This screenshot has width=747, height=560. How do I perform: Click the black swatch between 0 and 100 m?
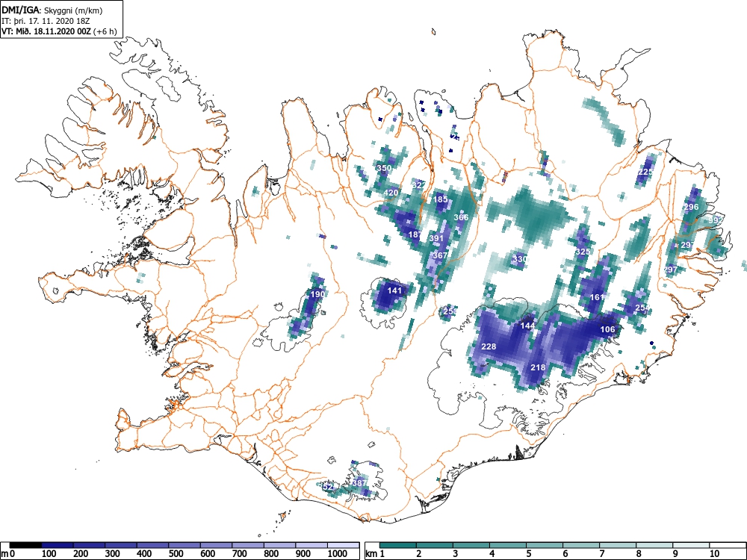pyautogui.click(x=25, y=545)
